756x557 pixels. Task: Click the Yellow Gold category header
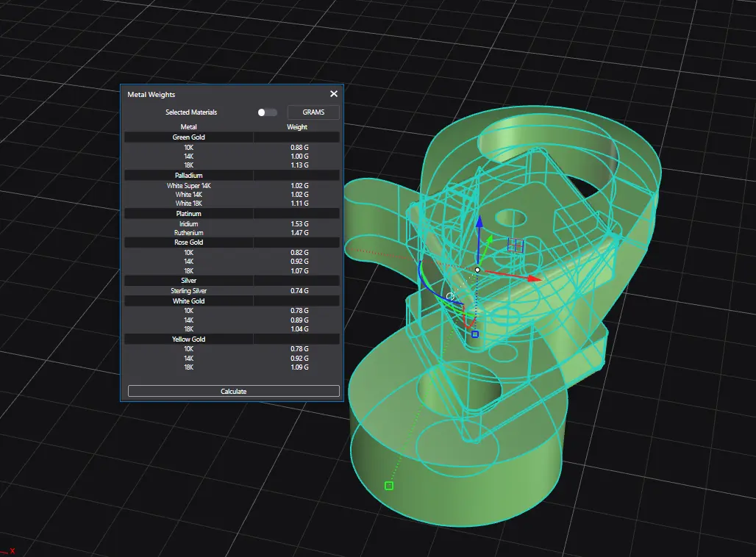[x=189, y=339]
